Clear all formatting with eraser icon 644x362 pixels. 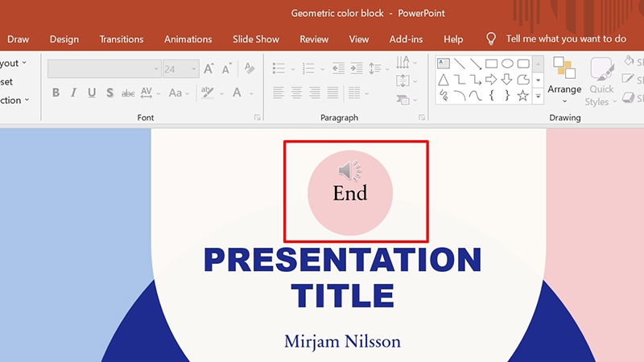pos(250,68)
